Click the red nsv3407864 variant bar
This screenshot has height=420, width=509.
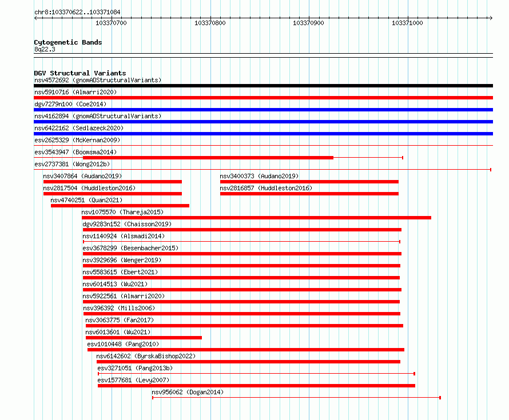click(112, 182)
